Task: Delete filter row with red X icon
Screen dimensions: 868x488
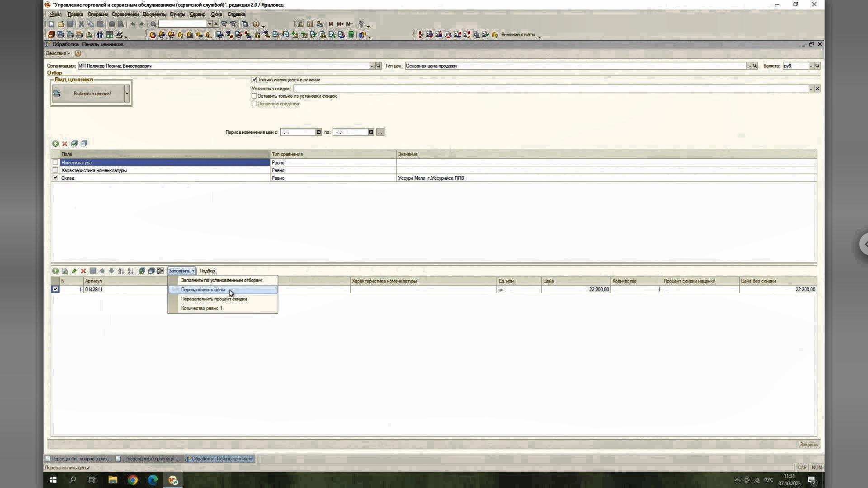Action: click(x=65, y=144)
